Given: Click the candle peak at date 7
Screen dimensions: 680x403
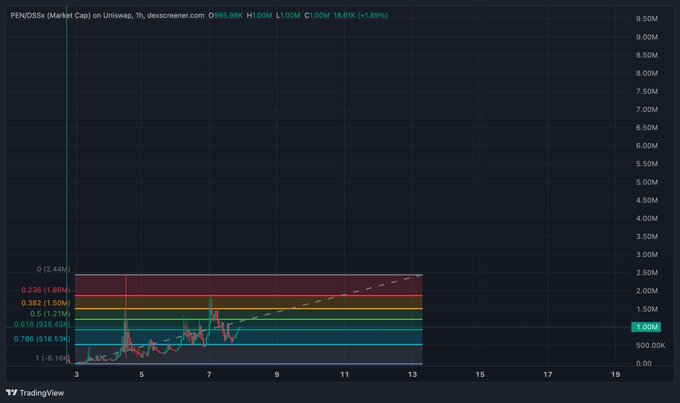Looking at the screenshot, I should point(211,298).
